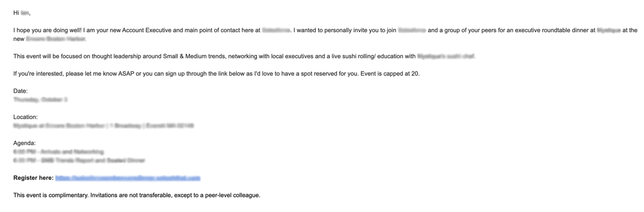Click the blurred address under Location
Image resolution: width=644 pixels, height=212 pixels.
[x=103, y=126]
